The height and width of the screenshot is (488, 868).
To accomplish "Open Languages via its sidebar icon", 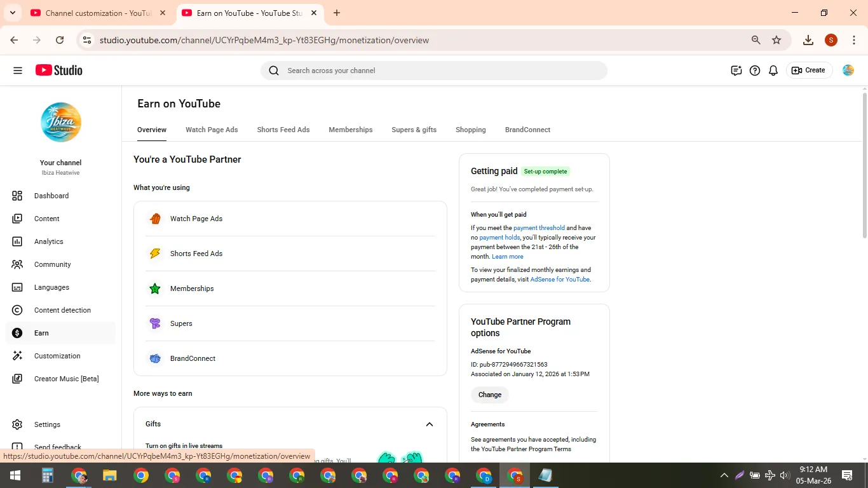I will click(x=17, y=287).
